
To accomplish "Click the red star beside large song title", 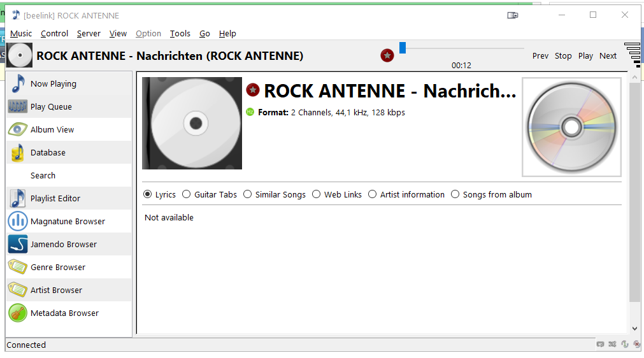I will coord(253,90).
